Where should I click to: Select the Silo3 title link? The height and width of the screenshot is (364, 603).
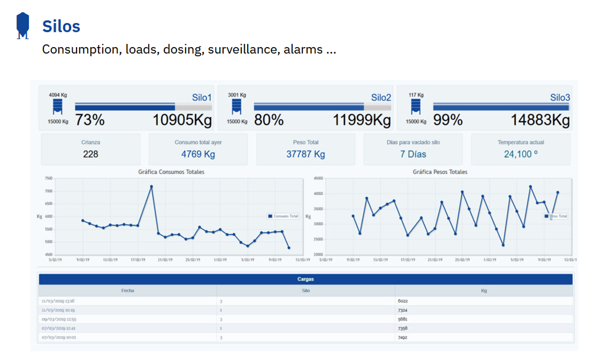tap(560, 97)
